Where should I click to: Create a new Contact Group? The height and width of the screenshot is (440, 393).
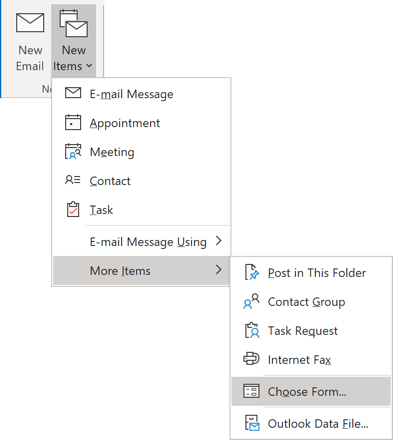pyautogui.click(x=311, y=302)
